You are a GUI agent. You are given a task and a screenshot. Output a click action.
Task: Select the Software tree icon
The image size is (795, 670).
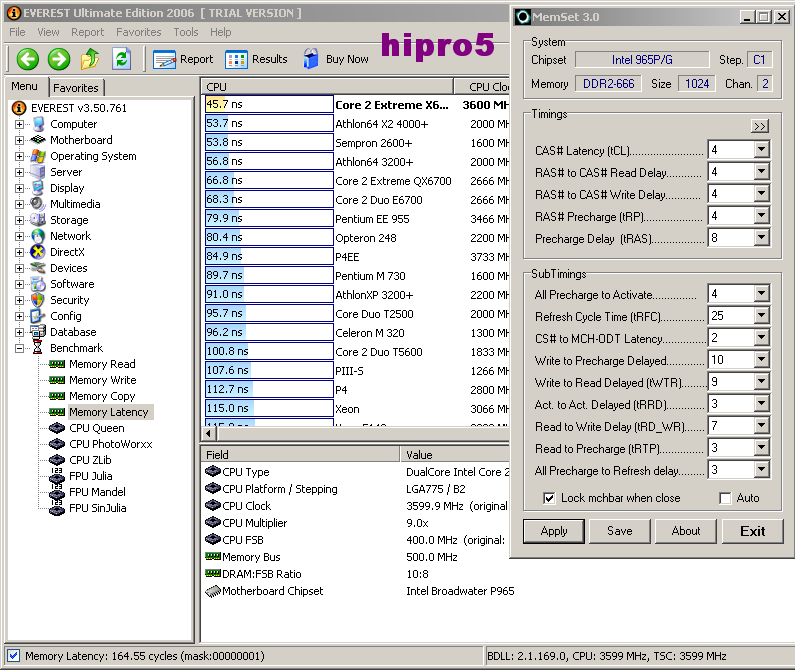(38, 284)
